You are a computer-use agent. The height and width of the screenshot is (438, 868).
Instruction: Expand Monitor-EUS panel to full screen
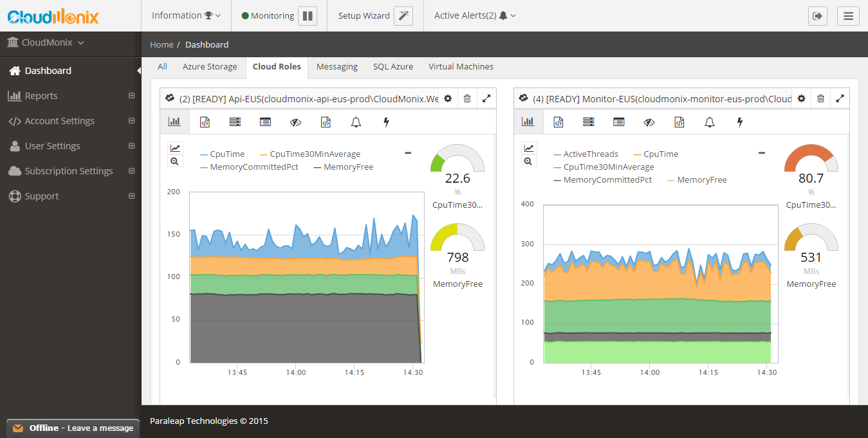pos(840,98)
